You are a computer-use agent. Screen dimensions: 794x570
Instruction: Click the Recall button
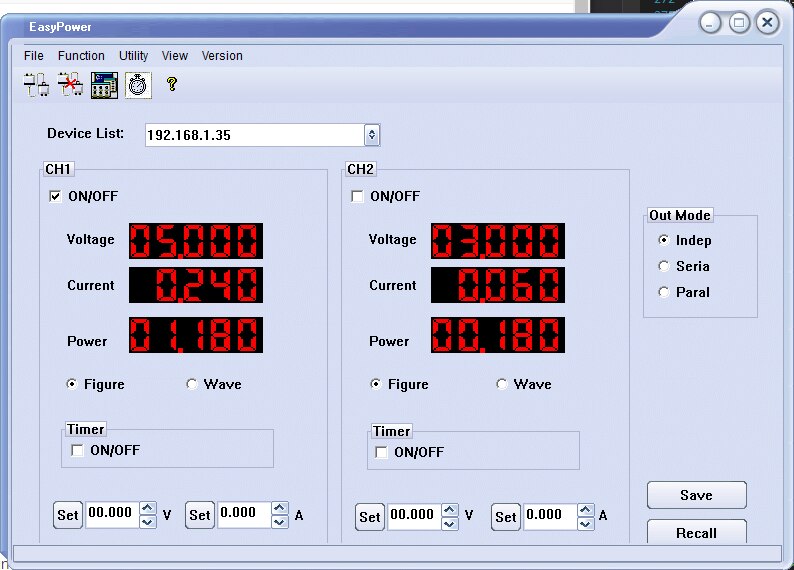pos(697,532)
